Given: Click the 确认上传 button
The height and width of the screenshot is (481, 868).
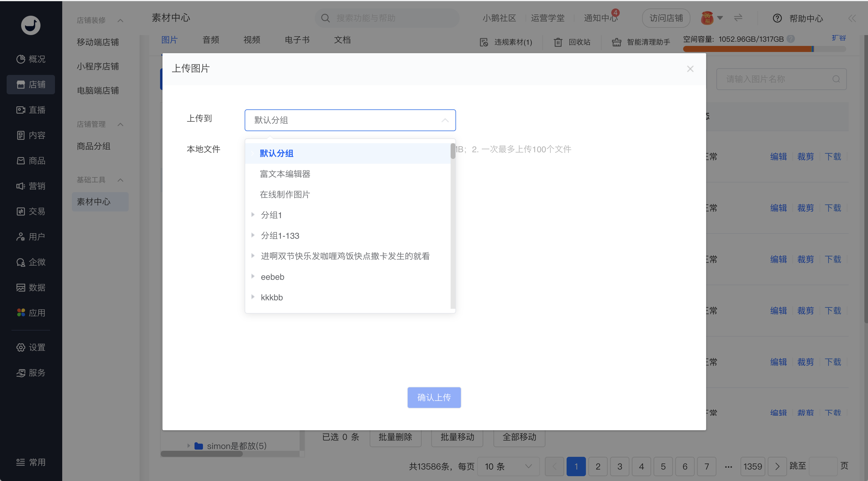Looking at the screenshot, I should [x=434, y=397].
